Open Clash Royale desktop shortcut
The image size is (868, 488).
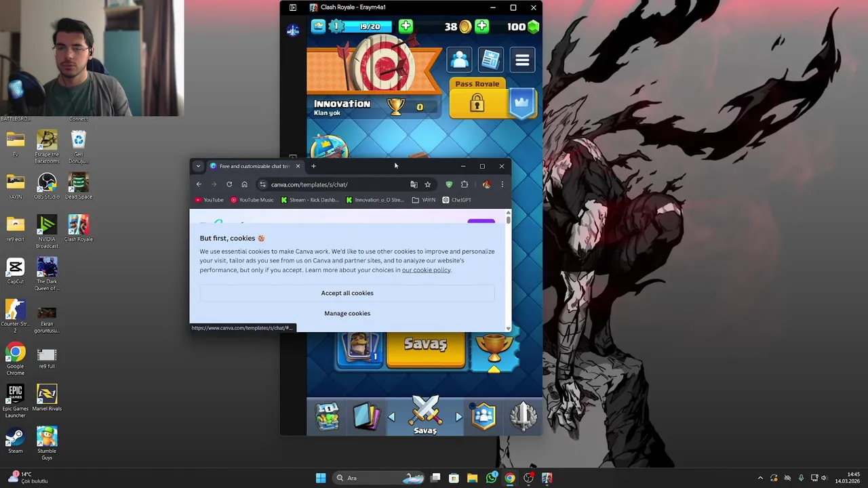79,228
